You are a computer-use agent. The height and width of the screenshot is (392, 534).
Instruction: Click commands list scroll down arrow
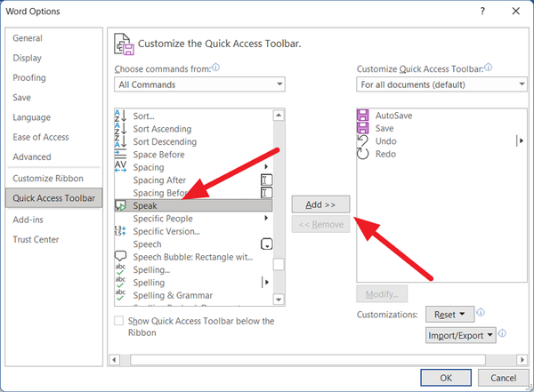(x=279, y=300)
